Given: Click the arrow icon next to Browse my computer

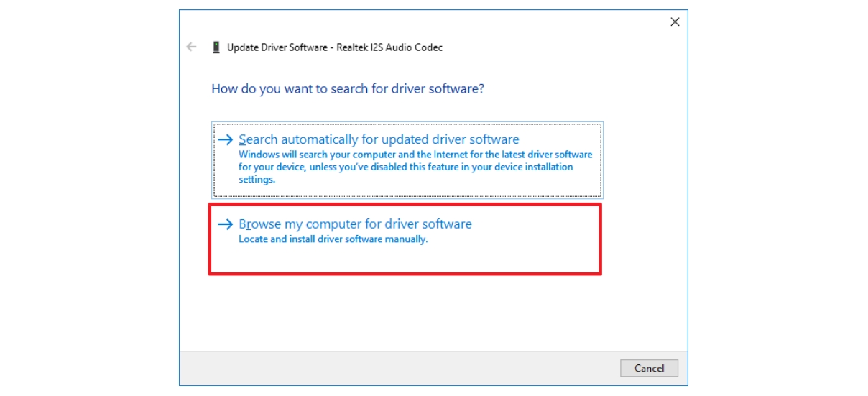Looking at the screenshot, I should tap(226, 224).
